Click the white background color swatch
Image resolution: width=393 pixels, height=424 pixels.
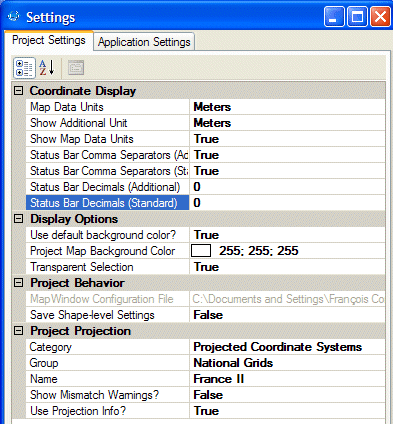(x=201, y=251)
